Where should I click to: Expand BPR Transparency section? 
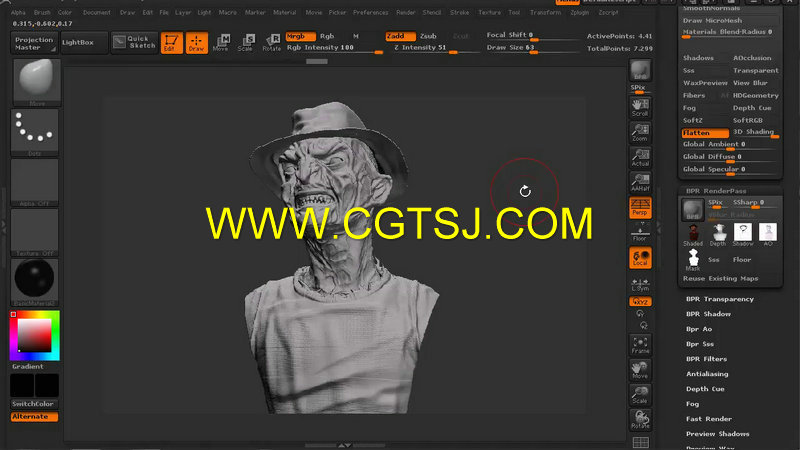pyautogui.click(x=719, y=299)
